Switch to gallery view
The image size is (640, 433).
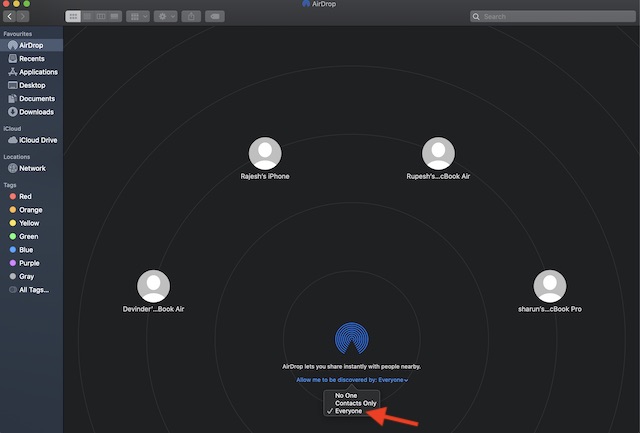115,16
